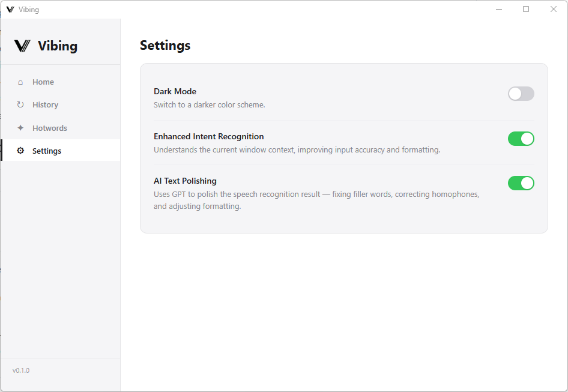Viewport: 568px width, 392px height.
Task: Turn off the AI Text Polishing toggle
Action: click(521, 183)
